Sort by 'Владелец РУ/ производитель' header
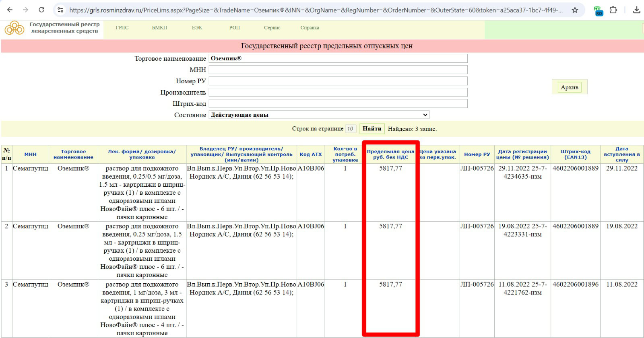The width and height of the screenshot is (644, 338). [x=242, y=154]
